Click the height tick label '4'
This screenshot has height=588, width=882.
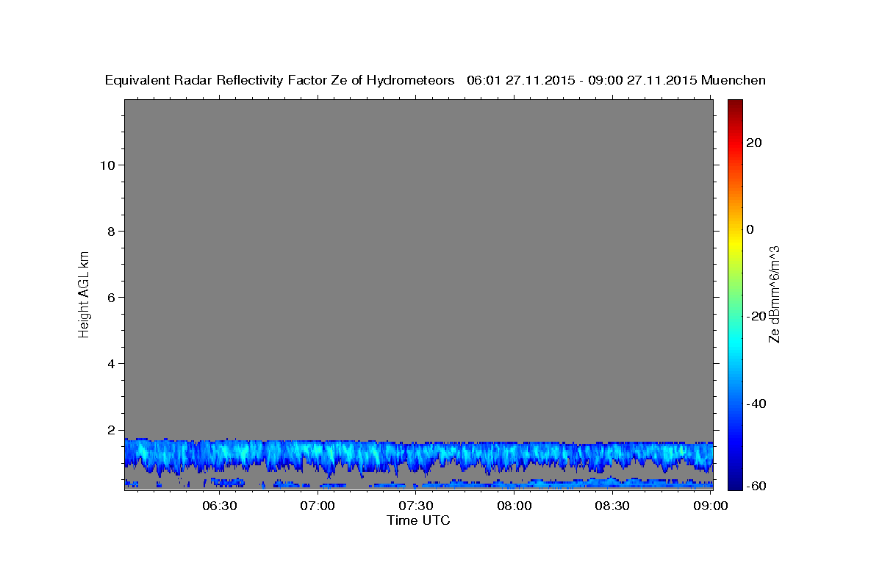point(110,364)
